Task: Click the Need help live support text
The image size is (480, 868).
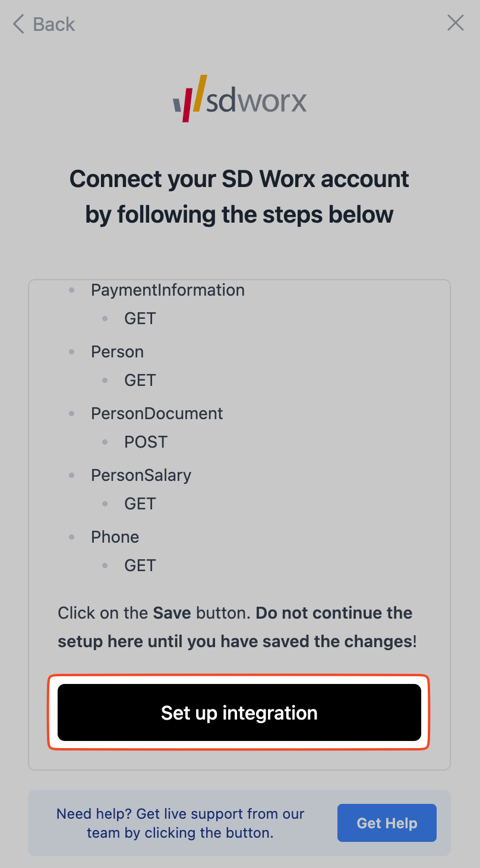Action: [180, 823]
